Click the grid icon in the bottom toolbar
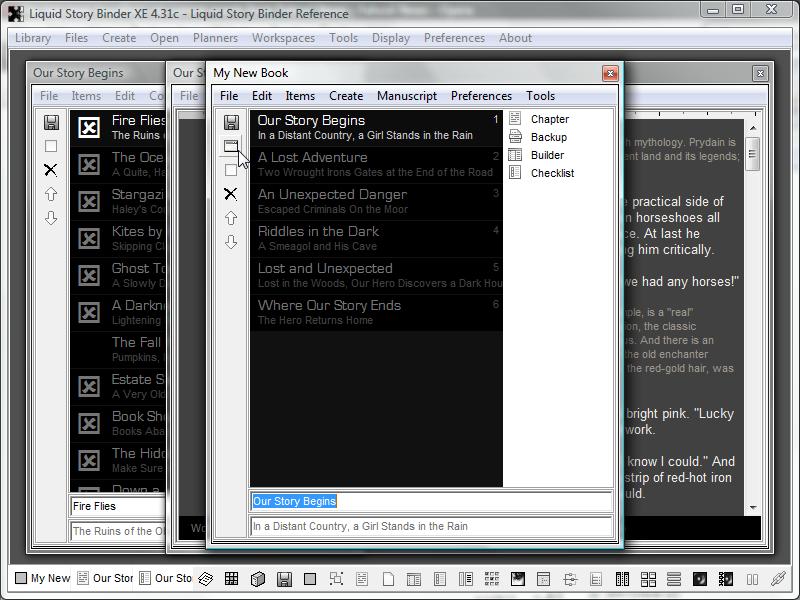800x600 pixels. tap(231, 579)
